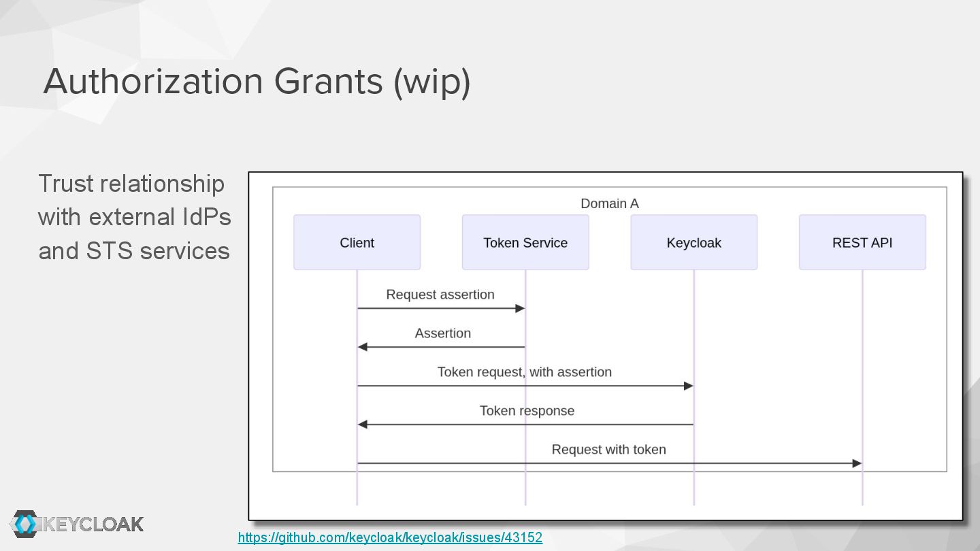
Task: Open the github.com keycloak issues 43152 link
Action: tap(390, 537)
